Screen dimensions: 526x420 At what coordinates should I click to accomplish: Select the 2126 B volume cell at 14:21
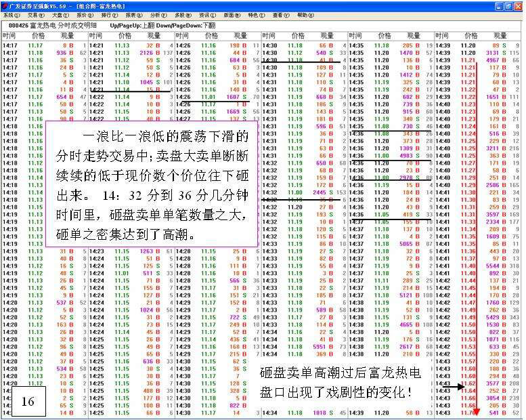[150, 53]
